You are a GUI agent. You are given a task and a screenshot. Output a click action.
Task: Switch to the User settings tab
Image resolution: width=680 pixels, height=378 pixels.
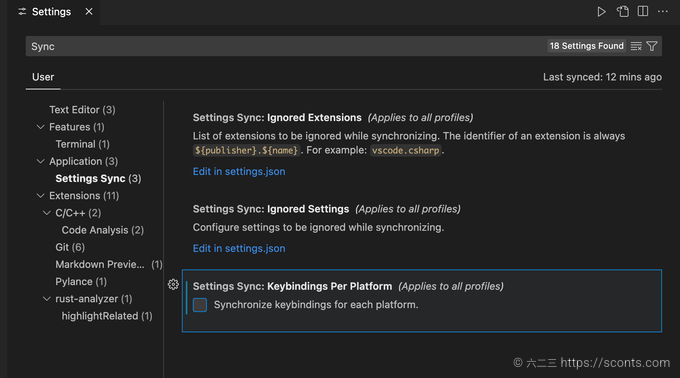click(43, 77)
